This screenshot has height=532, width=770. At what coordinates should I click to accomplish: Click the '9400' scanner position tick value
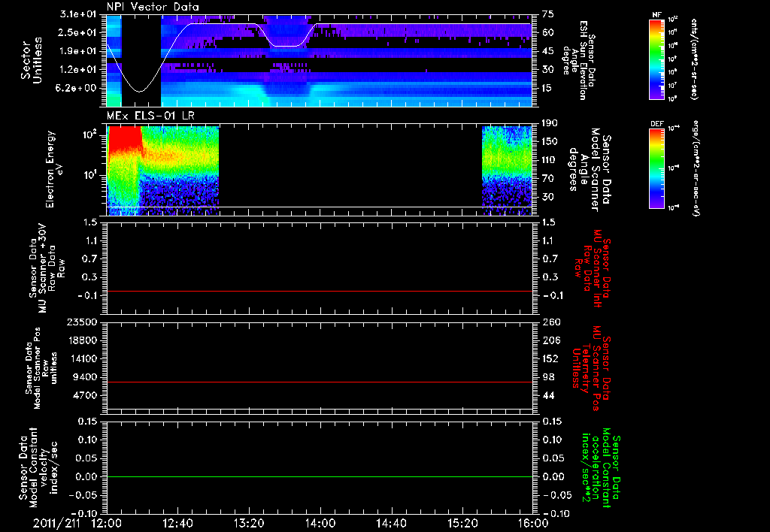[85, 377]
